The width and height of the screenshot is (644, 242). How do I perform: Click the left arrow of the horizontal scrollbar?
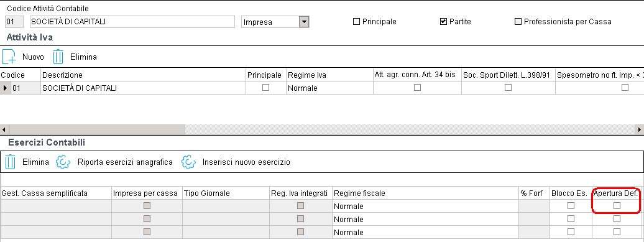tap(4, 129)
